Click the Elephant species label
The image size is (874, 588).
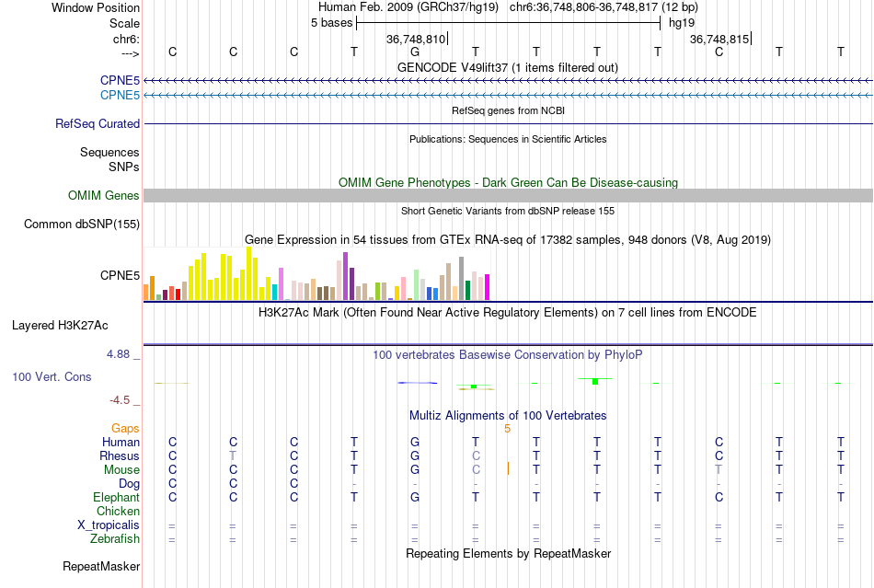117,497
